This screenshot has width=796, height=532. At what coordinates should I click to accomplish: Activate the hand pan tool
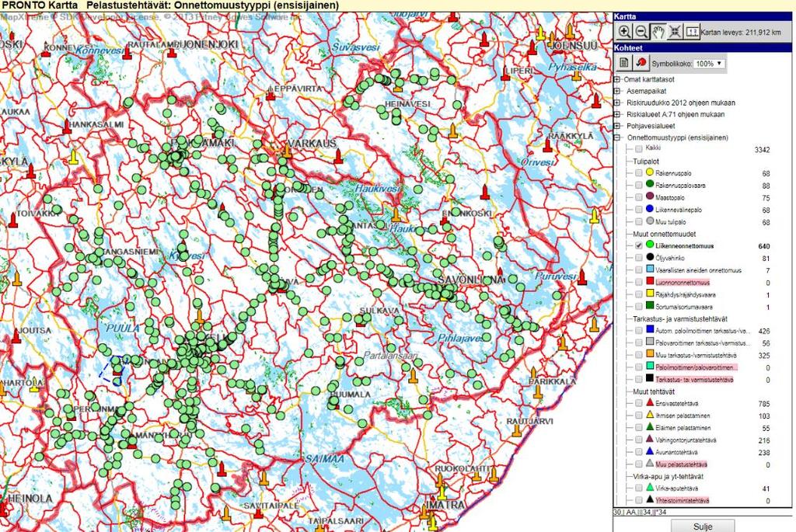coord(658,32)
